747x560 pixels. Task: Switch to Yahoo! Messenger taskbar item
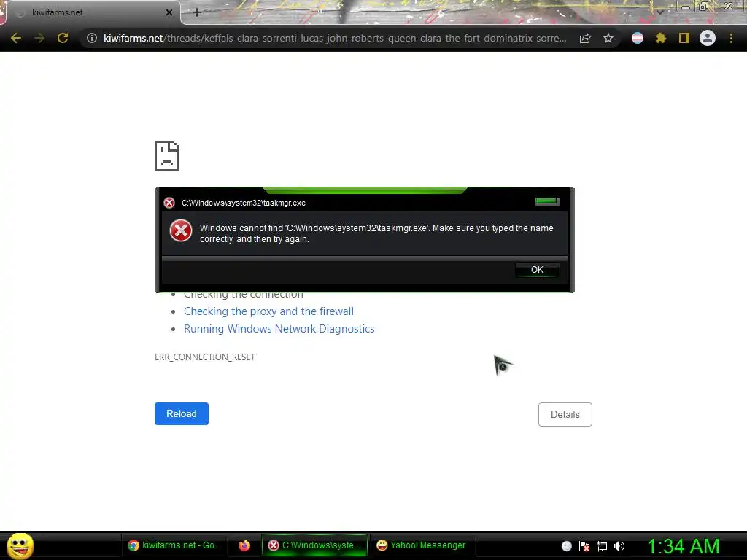click(x=421, y=545)
